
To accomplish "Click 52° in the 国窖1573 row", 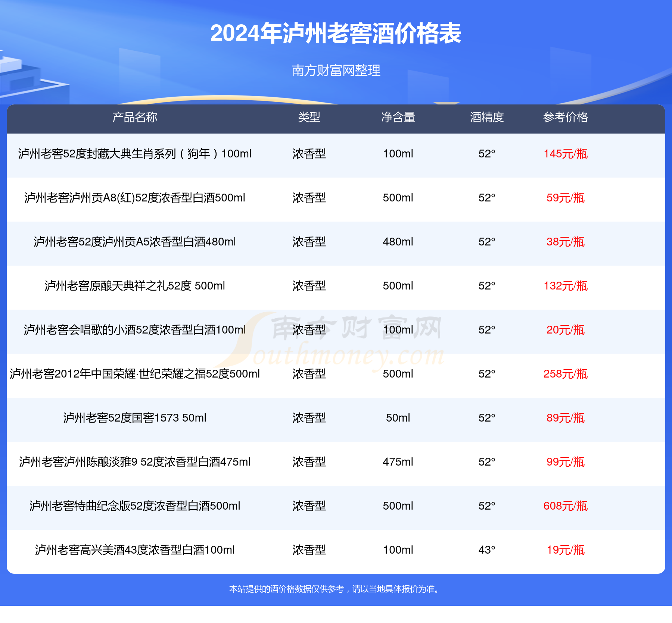I will (487, 418).
